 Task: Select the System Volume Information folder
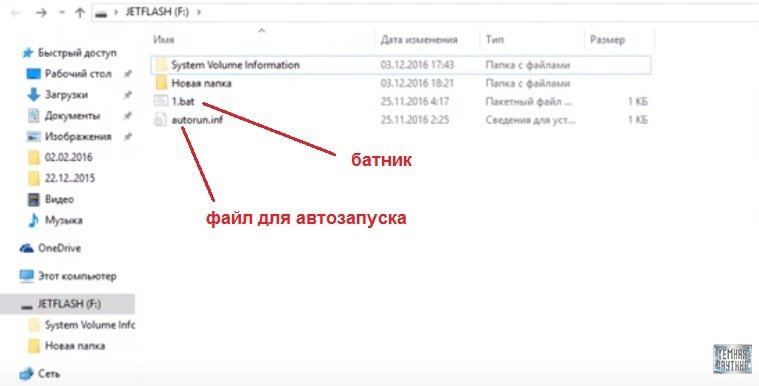pos(401,65)
